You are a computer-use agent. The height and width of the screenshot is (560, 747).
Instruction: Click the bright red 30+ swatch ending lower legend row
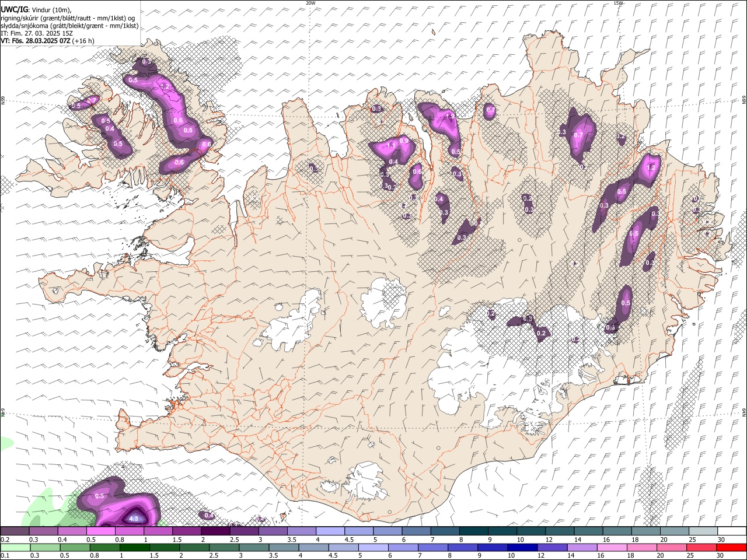731,547
